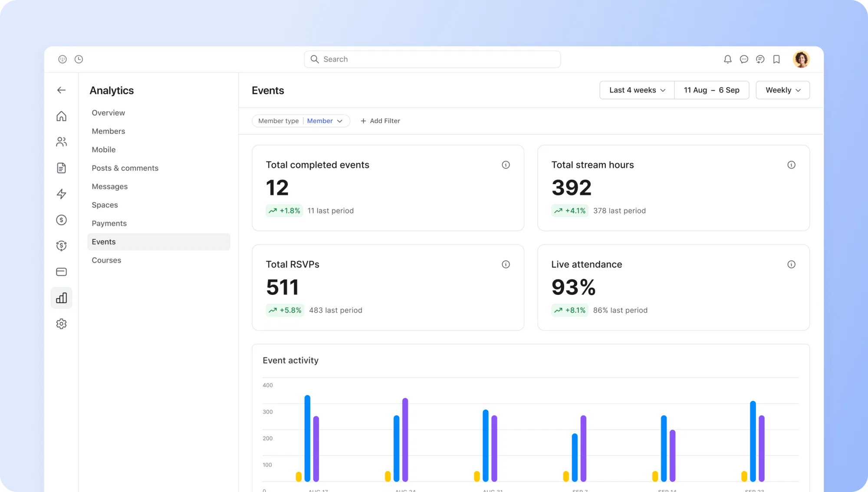Open the Weekly interval dropdown

tap(783, 90)
